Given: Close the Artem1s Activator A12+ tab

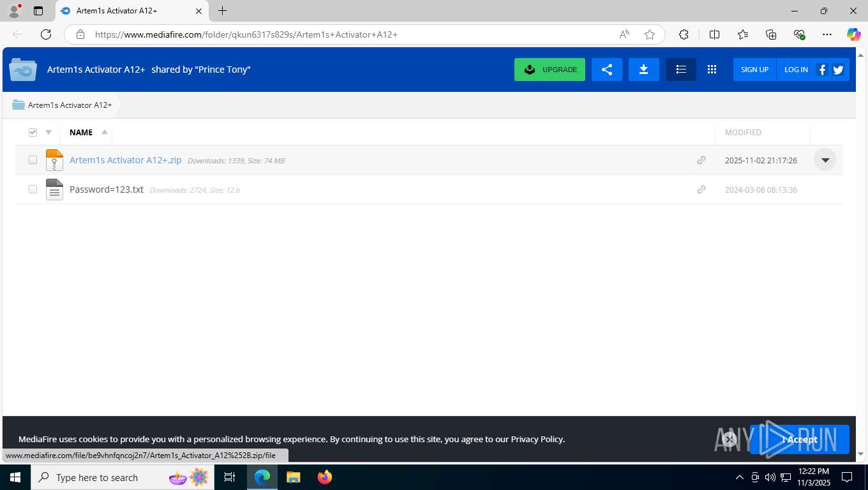Looking at the screenshot, I should 198,11.
